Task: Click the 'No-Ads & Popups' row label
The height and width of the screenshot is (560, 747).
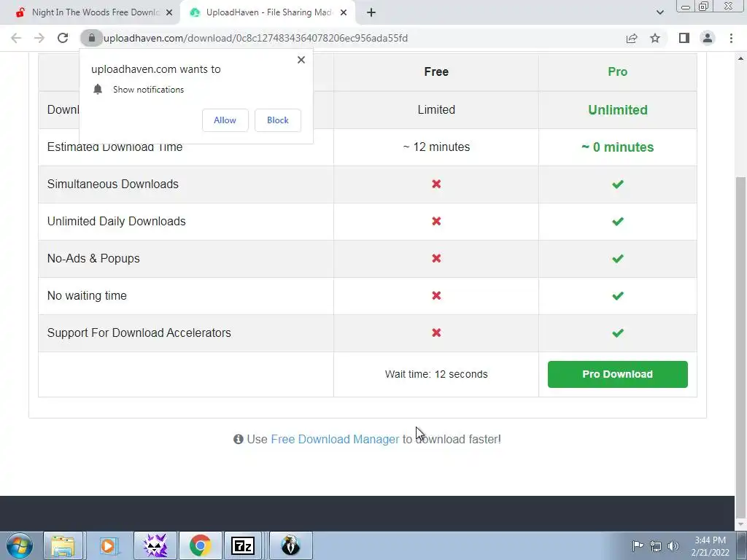Action: pos(93,258)
